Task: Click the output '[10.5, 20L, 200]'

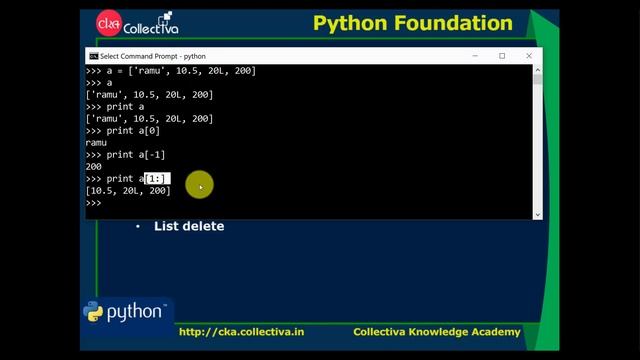Action: point(128,191)
